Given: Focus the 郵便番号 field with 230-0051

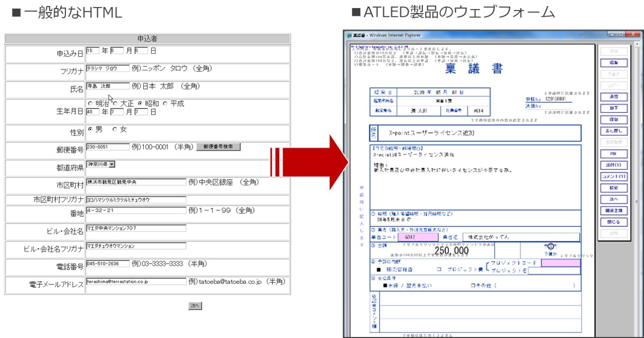Looking at the screenshot, I should pyautogui.click(x=108, y=146).
